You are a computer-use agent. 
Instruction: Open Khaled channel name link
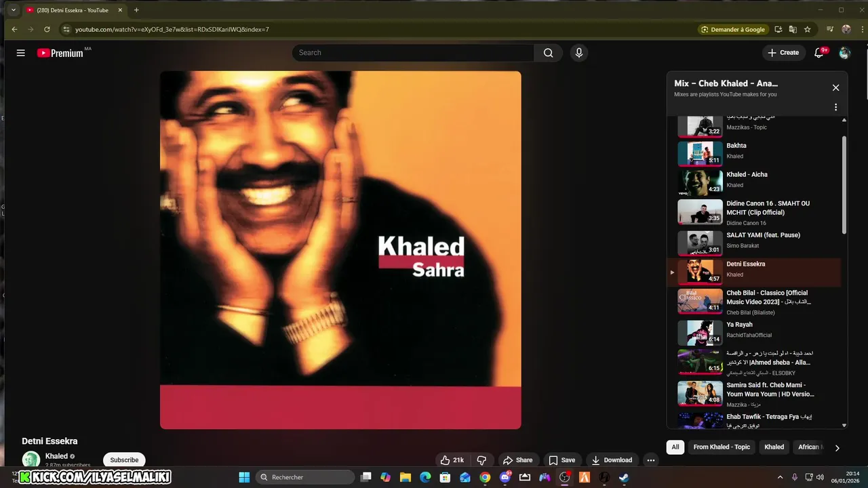click(56, 456)
